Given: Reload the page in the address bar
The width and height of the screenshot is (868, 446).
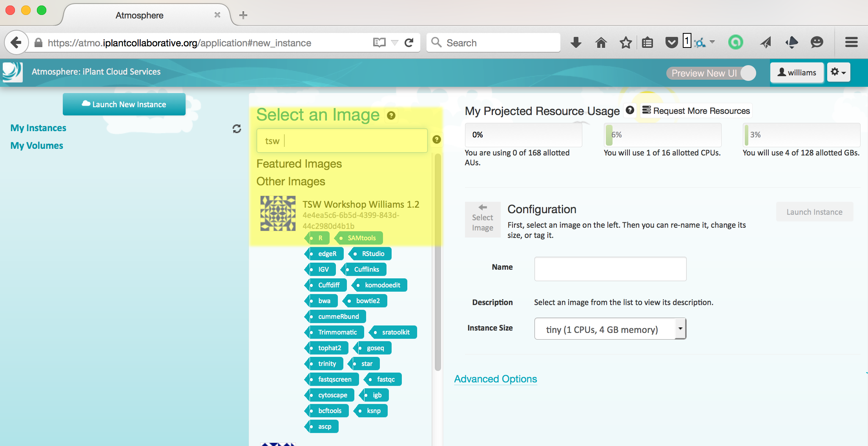Looking at the screenshot, I should click(409, 42).
